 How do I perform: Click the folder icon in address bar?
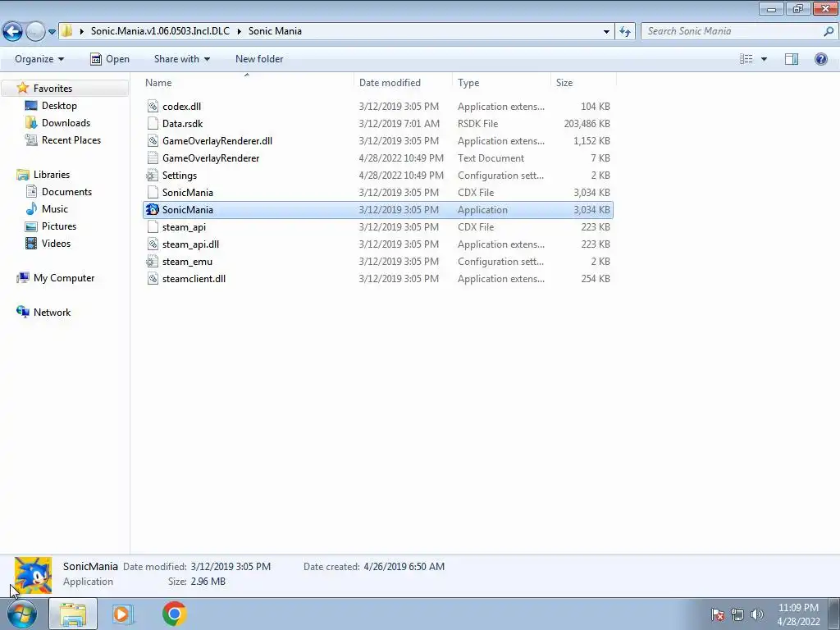(66, 31)
